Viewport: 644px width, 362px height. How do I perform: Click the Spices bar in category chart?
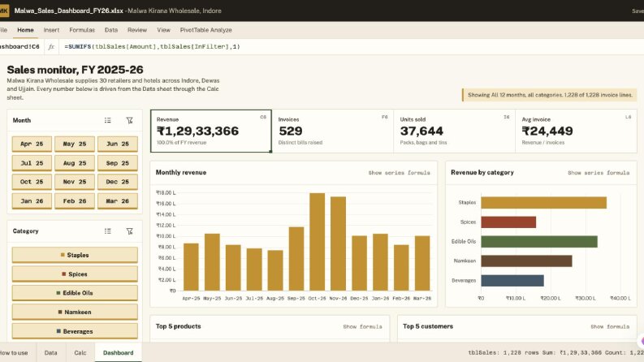tap(508, 222)
